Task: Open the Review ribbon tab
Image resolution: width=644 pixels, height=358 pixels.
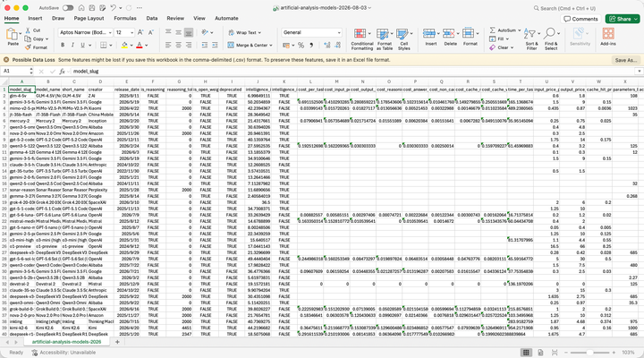Action: [x=175, y=18]
